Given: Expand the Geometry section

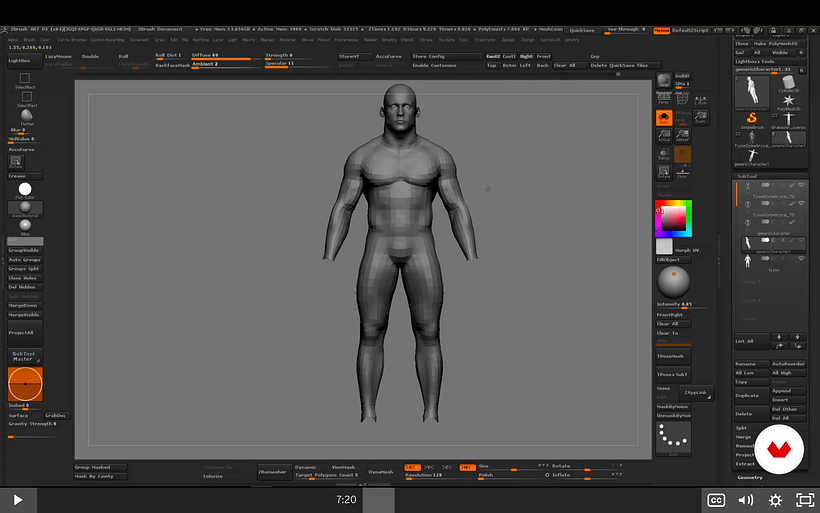Looking at the screenshot, I should (750, 477).
